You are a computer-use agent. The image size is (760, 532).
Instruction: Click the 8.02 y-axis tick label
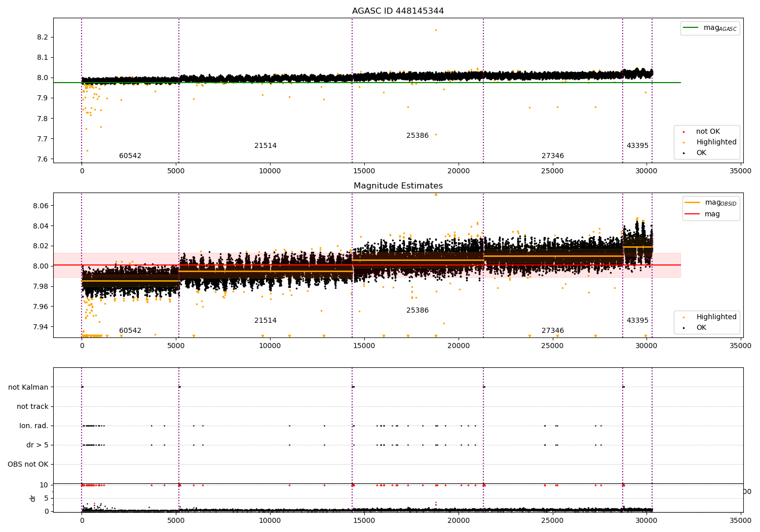click(x=41, y=246)
